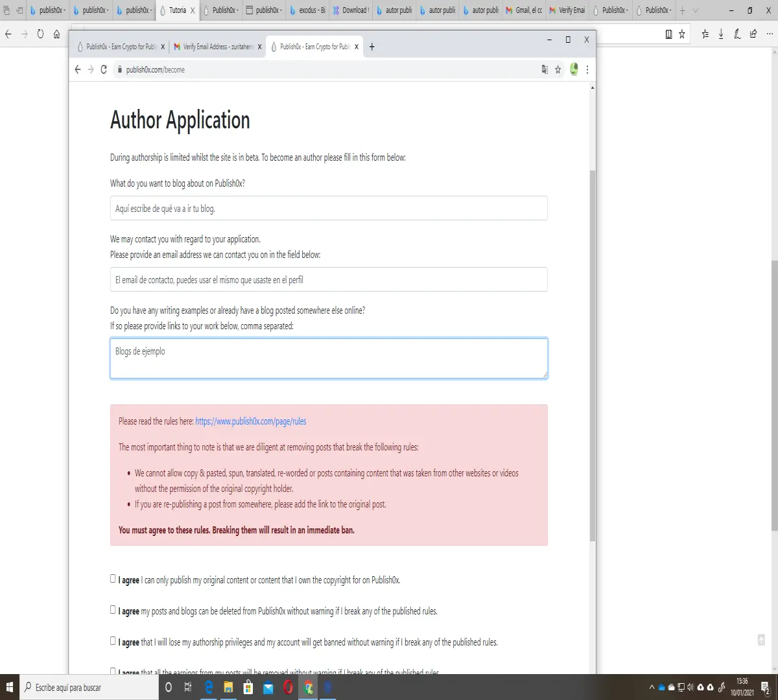
Task: Click the Edge window vertical scrollbar thumb
Action: 775,395
